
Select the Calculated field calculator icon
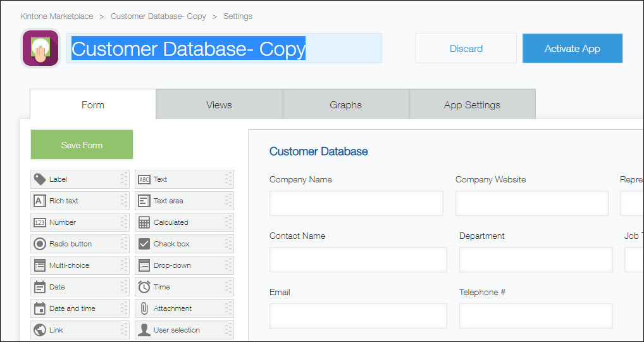[x=144, y=222]
